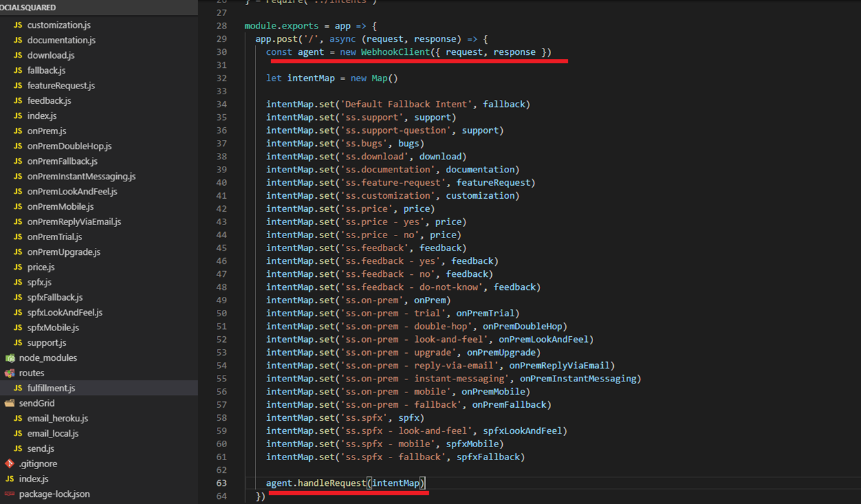Click the JS icon beside spfx.js
This screenshot has height=504, width=861.
point(18,282)
